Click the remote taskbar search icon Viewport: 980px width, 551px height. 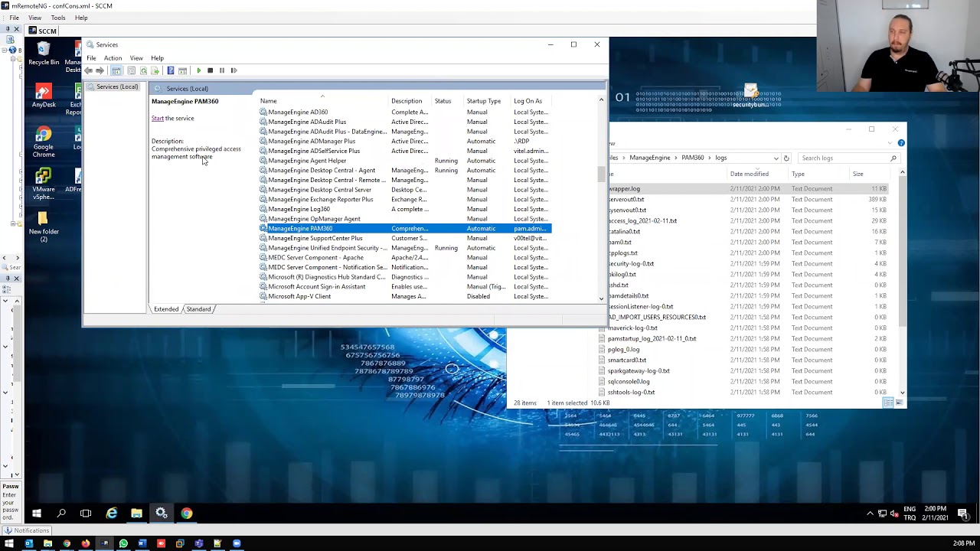point(61,514)
